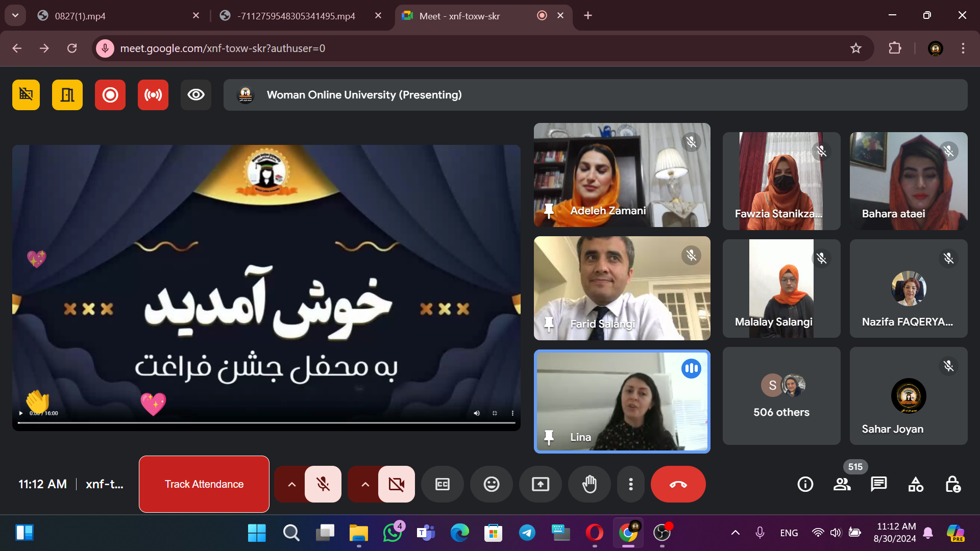This screenshot has width=980, height=551.
Task: Expand video settings chevron beside camera
Action: tap(365, 484)
